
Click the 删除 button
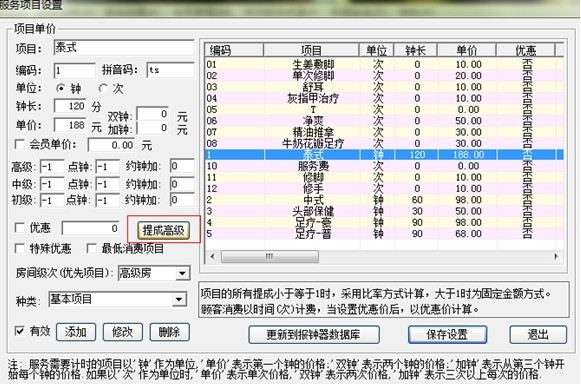(x=169, y=332)
